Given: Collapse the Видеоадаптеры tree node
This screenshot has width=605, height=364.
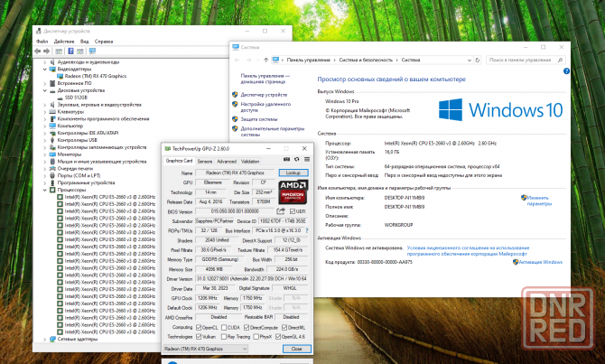Looking at the screenshot, I should point(45,69).
